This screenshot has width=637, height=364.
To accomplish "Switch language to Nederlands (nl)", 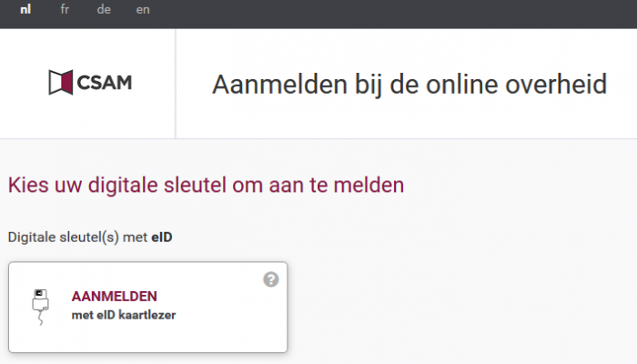I will point(25,9).
